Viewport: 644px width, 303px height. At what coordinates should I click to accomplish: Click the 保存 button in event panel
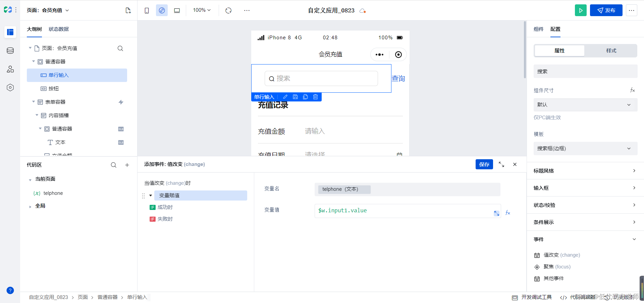[484, 164]
